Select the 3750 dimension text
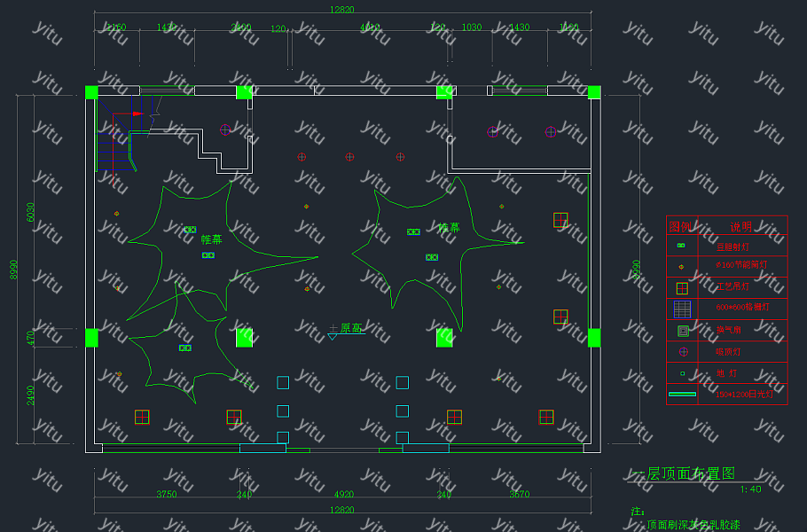 [167, 494]
